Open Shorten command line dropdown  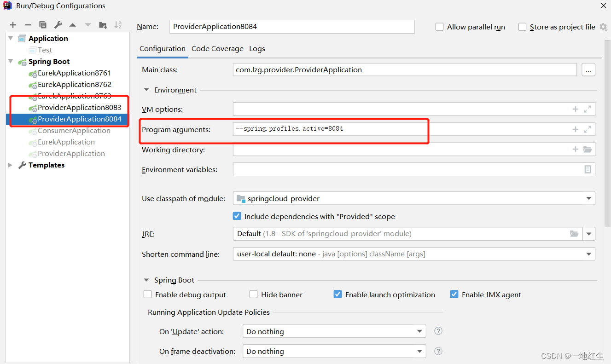(588, 254)
